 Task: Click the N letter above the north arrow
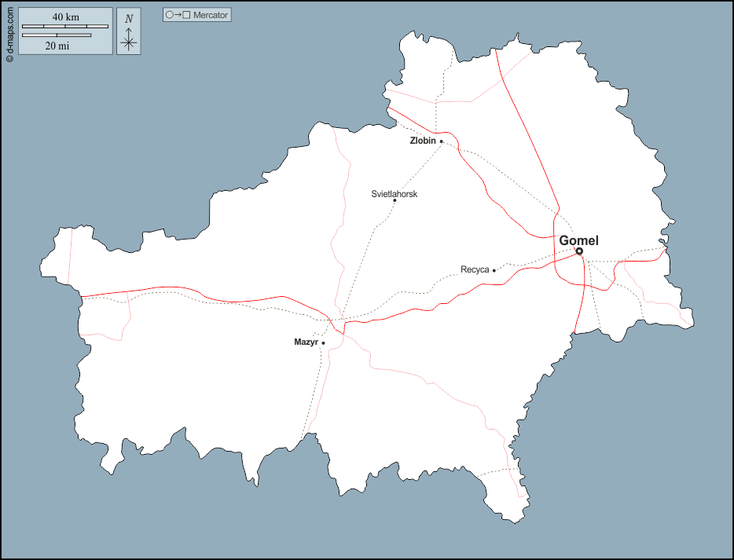click(x=129, y=19)
